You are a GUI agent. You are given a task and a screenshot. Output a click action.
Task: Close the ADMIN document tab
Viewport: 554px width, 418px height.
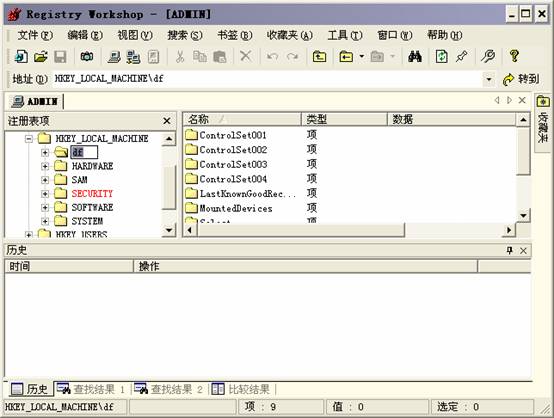(x=522, y=100)
